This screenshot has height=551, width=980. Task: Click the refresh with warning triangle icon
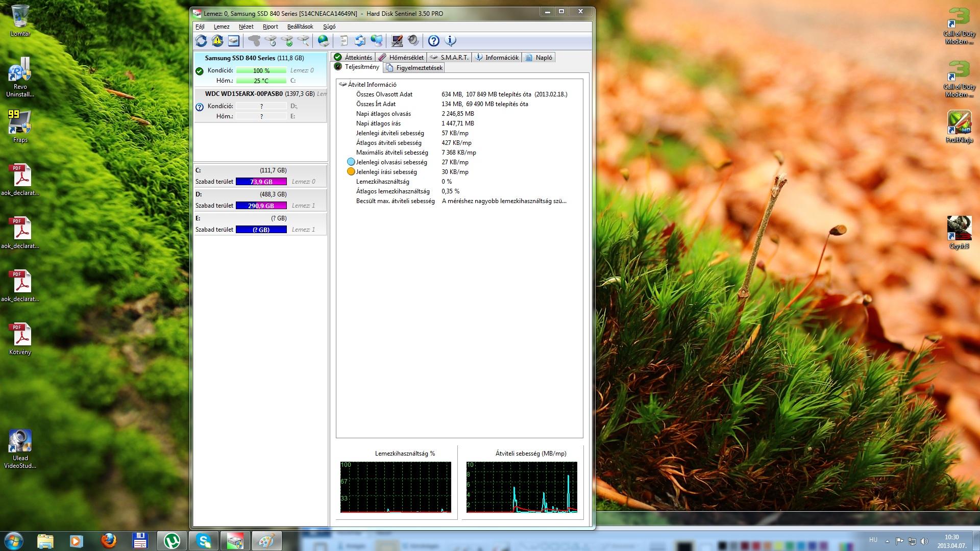[x=217, y=41]
